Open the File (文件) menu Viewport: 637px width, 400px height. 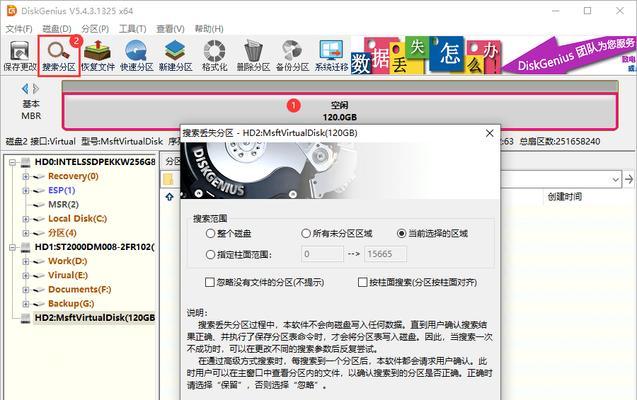pyautogui.click(x=19, y=29)
